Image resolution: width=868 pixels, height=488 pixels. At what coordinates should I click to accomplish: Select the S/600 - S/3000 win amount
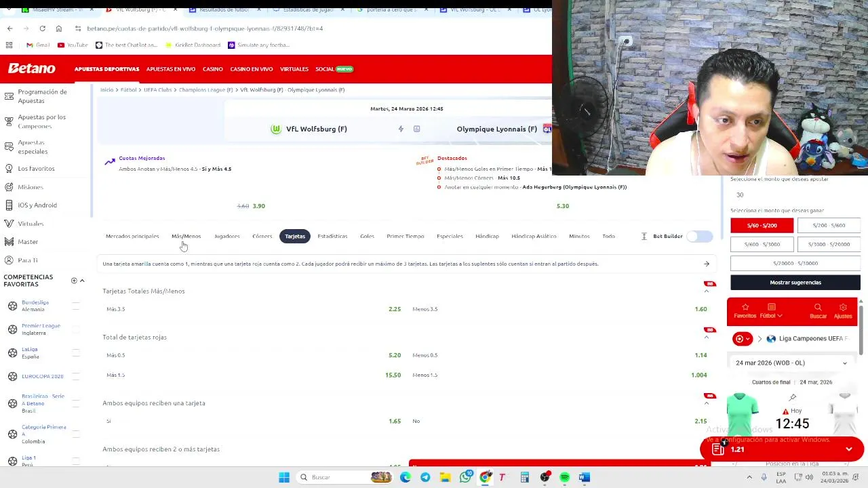click(762, 244)
